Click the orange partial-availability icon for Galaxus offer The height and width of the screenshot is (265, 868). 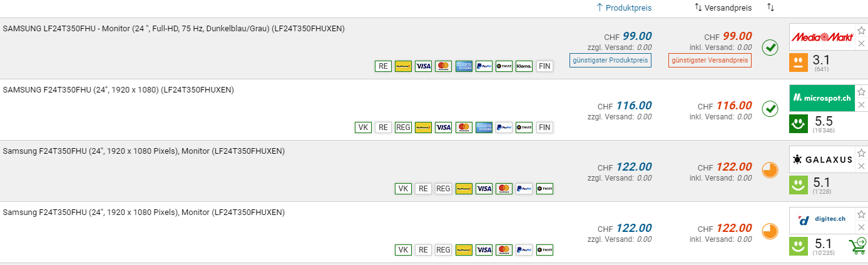coord(770,171)
